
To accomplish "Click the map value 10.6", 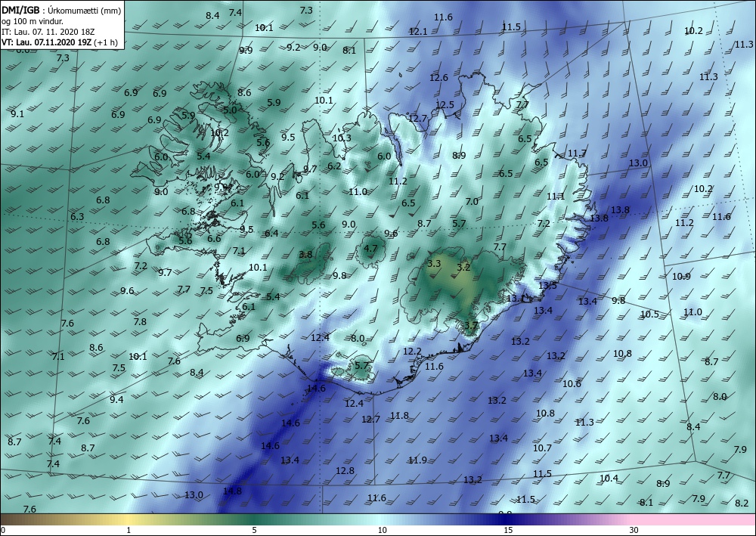I will click(x=572, y=384).
